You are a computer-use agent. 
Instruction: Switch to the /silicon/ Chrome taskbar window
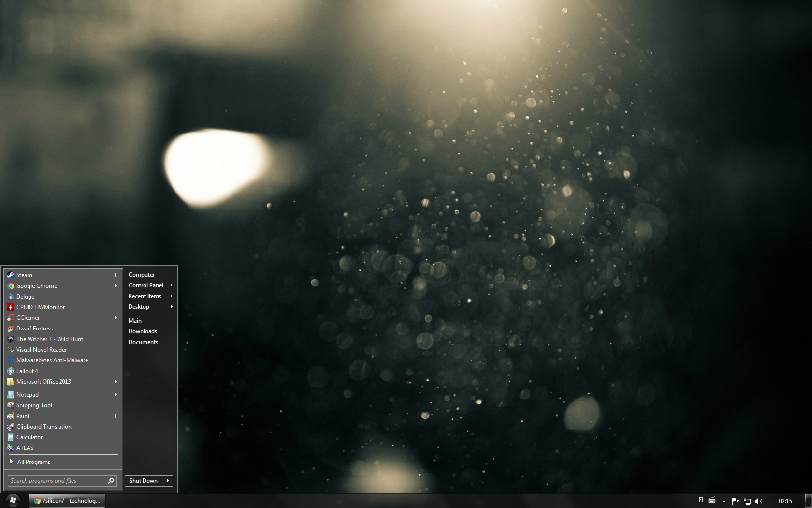pos(68,501)
